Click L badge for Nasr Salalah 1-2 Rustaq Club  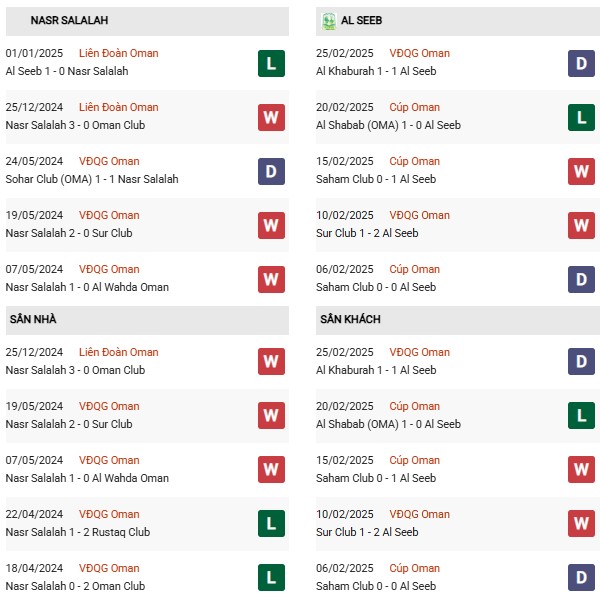click(x=271, y=523)
